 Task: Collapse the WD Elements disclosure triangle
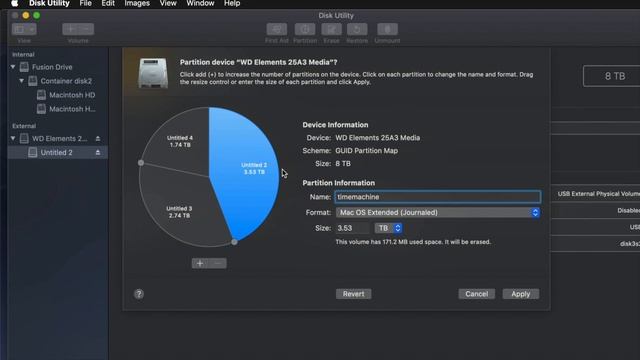[x=13, y=138]
